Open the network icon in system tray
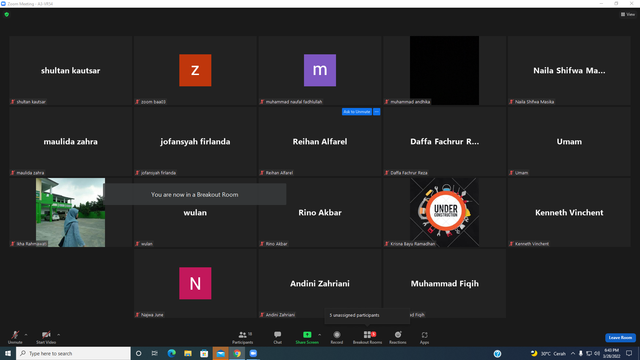Screen dimensions: 640x360 589,353
